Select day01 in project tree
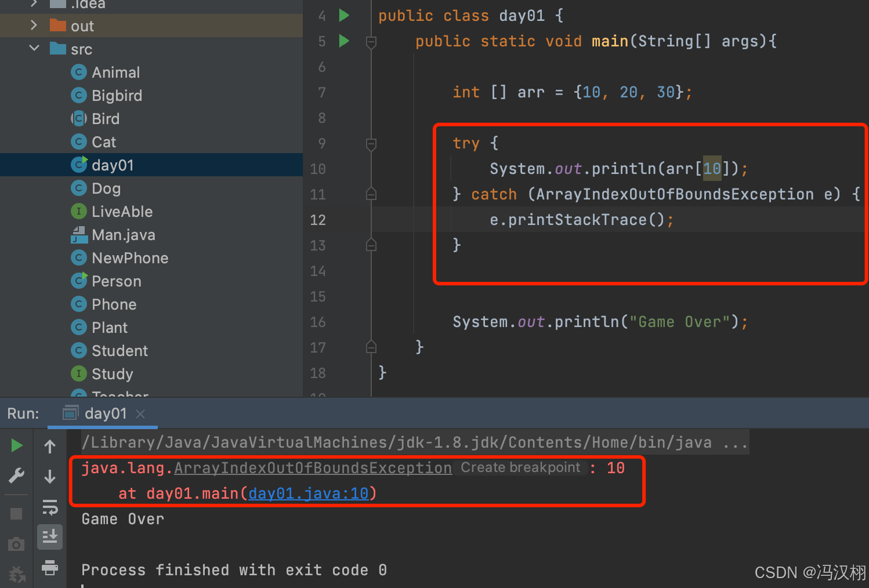869x588 pixels. click(x=113, y=165)
